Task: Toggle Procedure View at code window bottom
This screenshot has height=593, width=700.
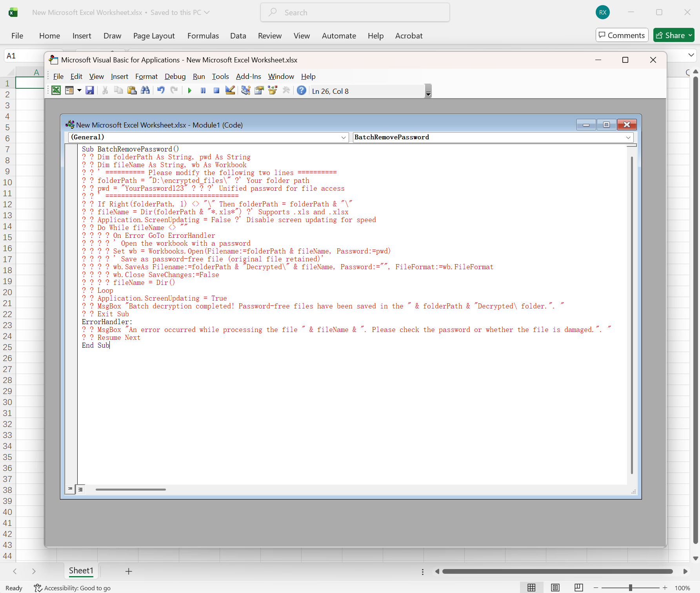Action: click(70, 489)
